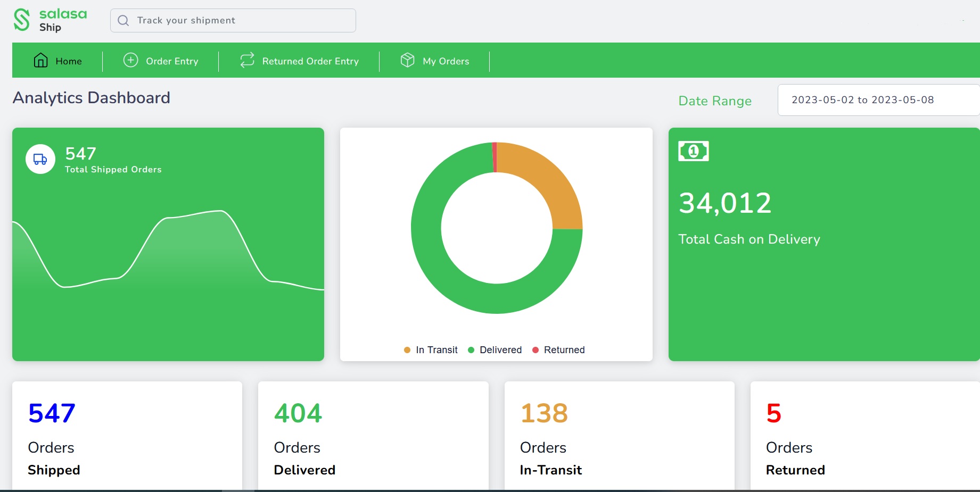980x492 pixels.
Task: Click the Order Entry plus icon
Action: pos(130,60)
